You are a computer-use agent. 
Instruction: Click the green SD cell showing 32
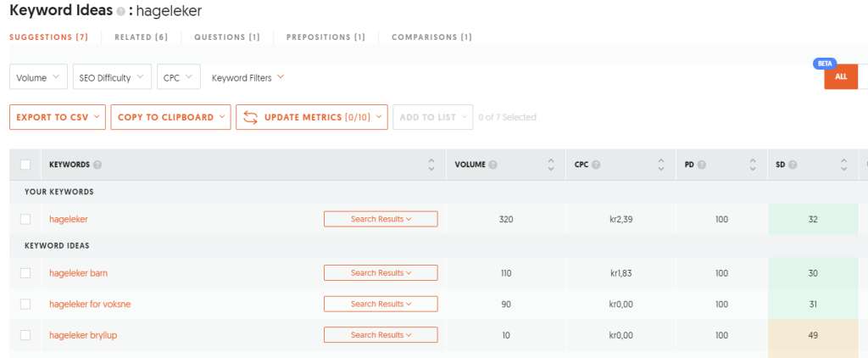pos(813,219)
